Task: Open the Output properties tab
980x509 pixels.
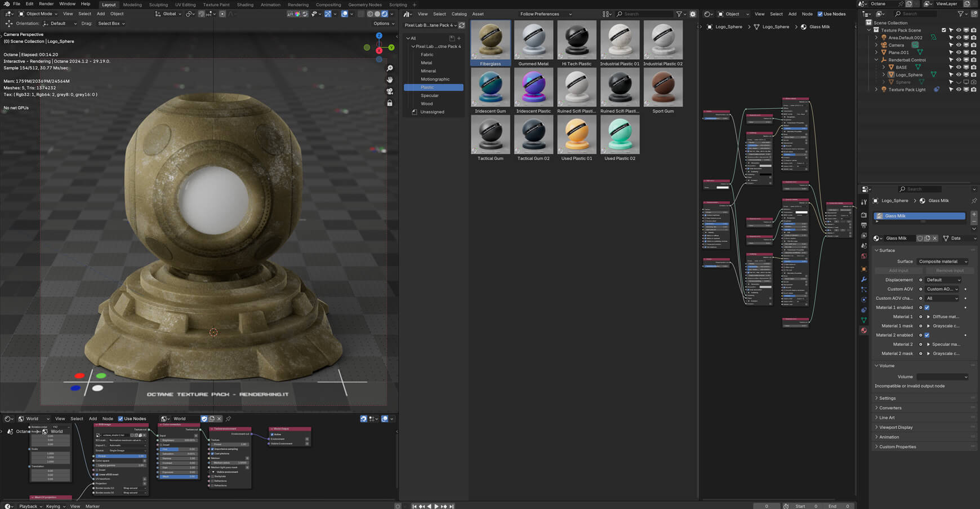Action: [x=864, y=225]
